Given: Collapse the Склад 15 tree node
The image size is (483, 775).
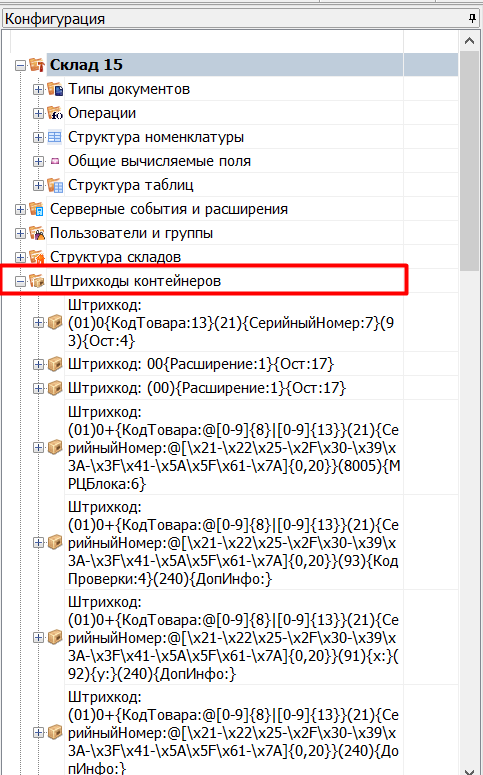Looking at the screenshot, I should point(20,65).
